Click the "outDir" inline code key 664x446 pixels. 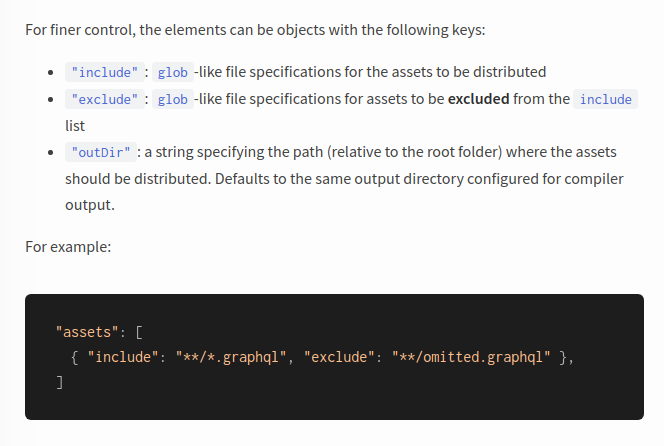coord(101,152)
